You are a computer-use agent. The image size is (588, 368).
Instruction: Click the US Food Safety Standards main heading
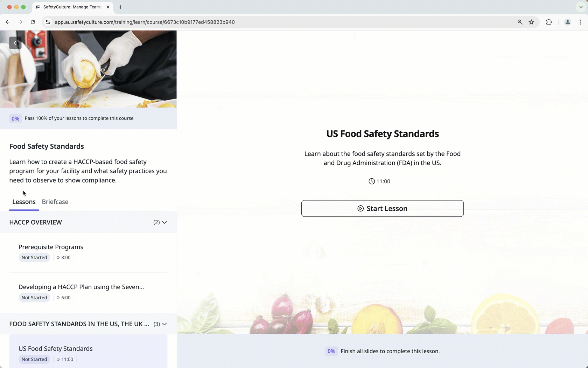tap(383, 134)
